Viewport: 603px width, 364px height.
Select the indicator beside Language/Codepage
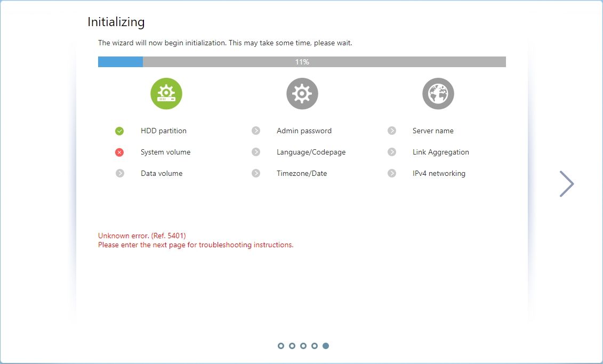tap(256, 152)
